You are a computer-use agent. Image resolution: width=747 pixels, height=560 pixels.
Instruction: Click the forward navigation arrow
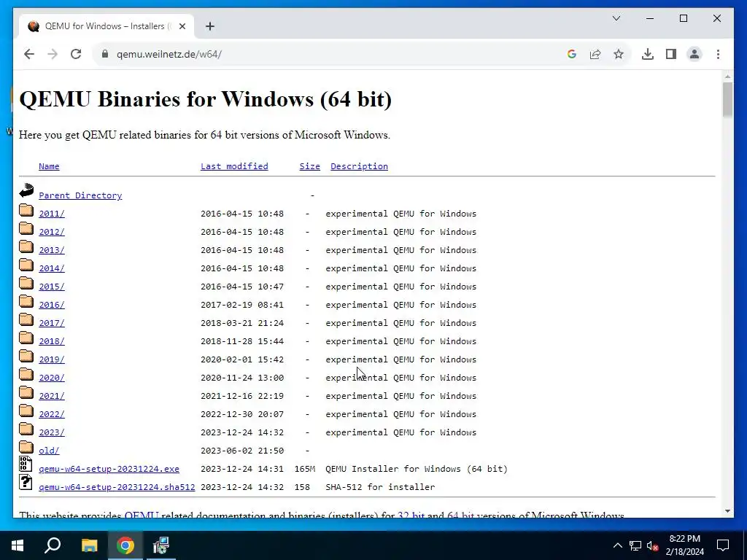coord(53,54)
